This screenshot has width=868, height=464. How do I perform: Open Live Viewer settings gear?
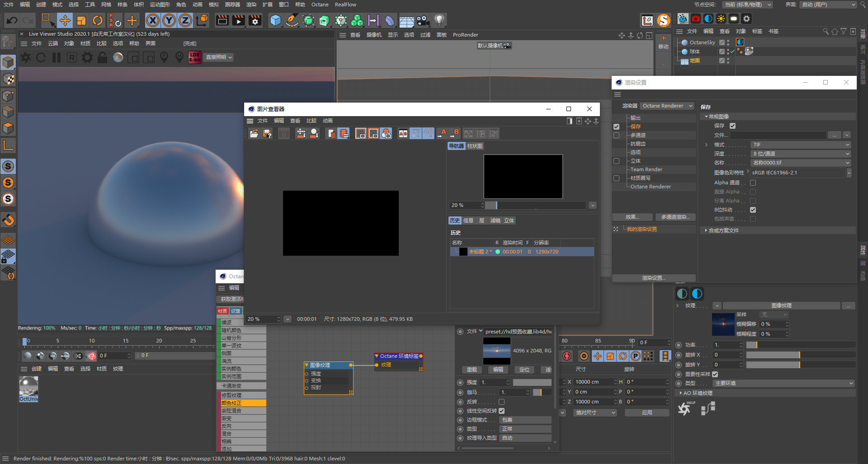click(87, 57)
